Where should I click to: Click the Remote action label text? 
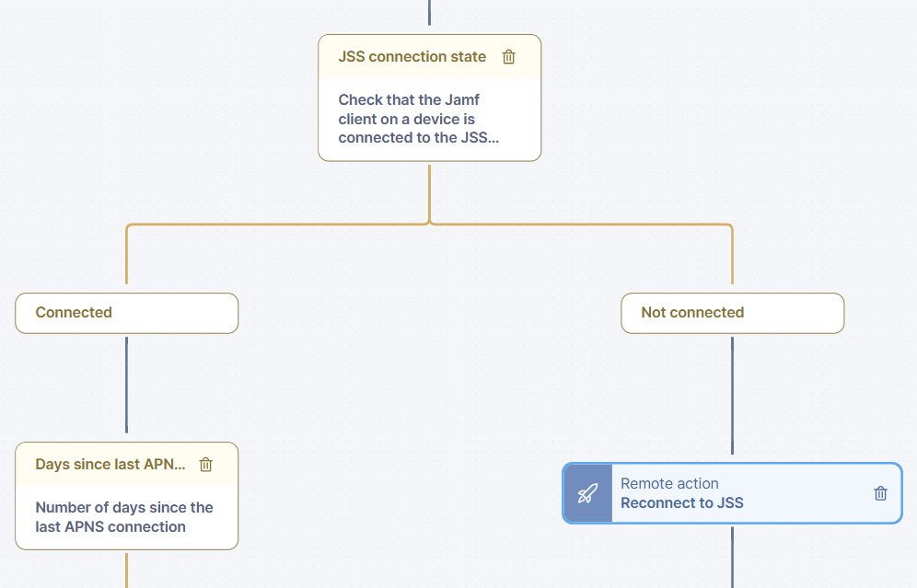[669, 483]
